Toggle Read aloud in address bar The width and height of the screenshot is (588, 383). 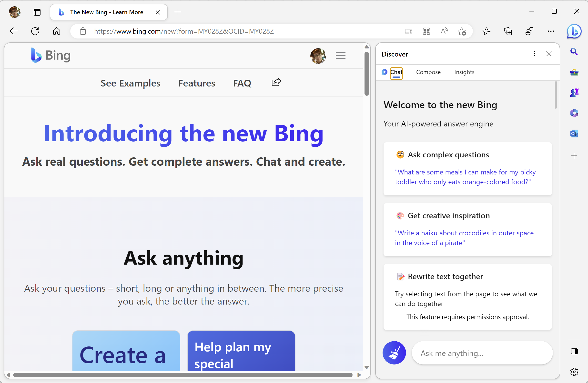pos(444,31)
